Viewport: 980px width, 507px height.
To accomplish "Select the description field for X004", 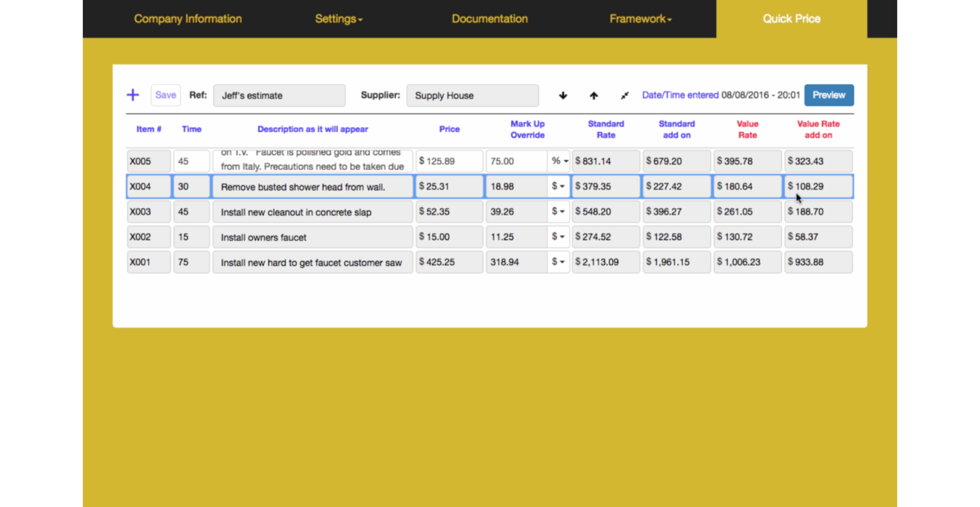I will click(x=312, y=187).
